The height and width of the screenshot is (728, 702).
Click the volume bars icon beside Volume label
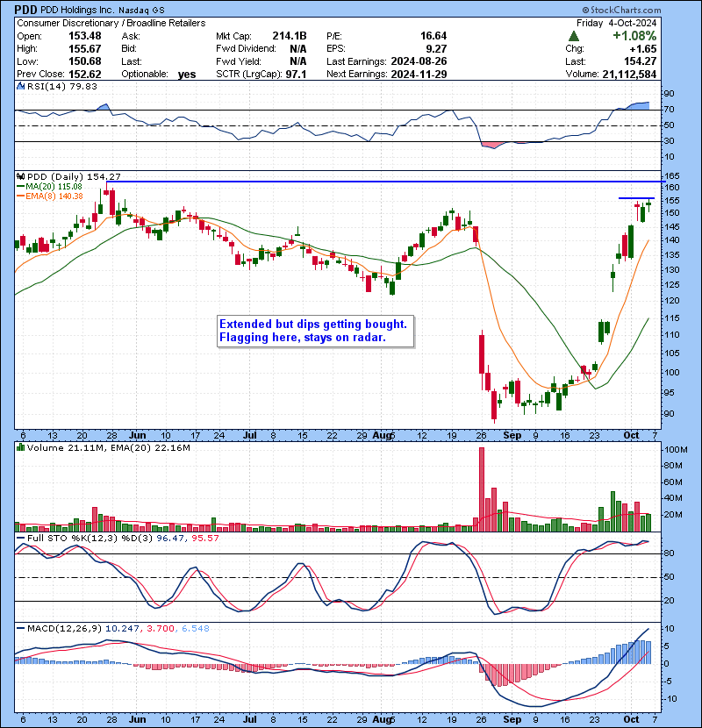click(x=21, y=447)
